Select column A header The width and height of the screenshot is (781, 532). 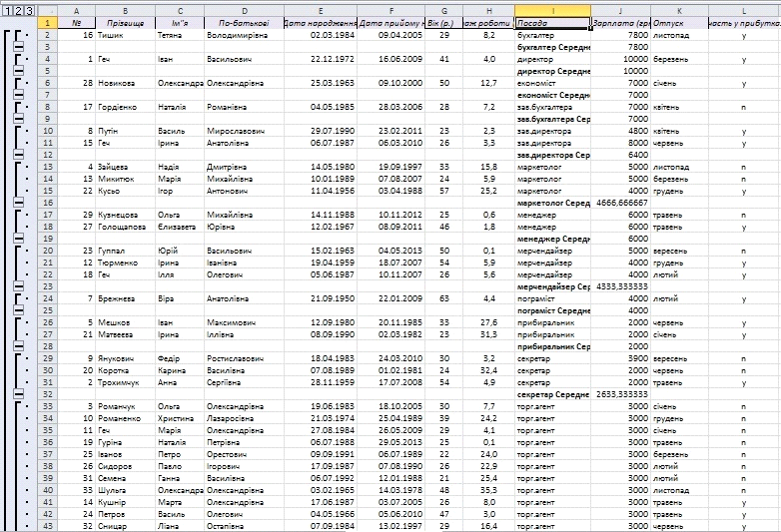(77, 11)
